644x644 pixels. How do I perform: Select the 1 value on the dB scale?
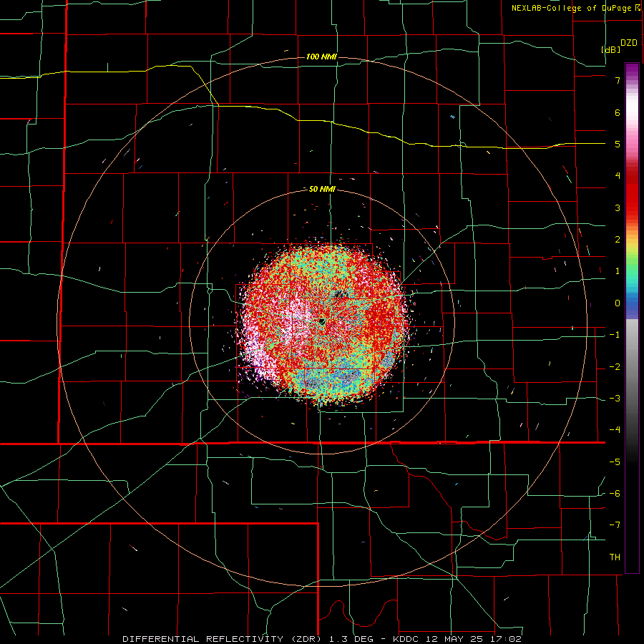[x=618, y=271]
